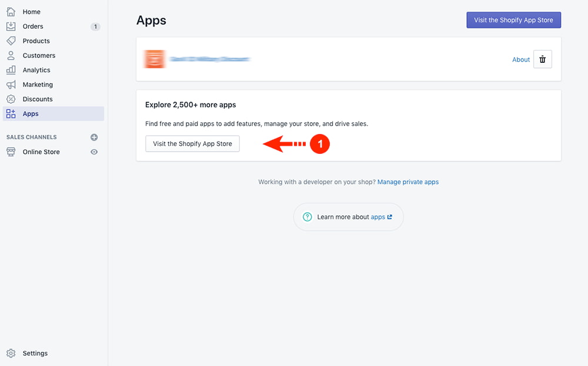Add a new sales channel with plus button
The width and height of the screenshot is (588, 366).
pos(93,137)
